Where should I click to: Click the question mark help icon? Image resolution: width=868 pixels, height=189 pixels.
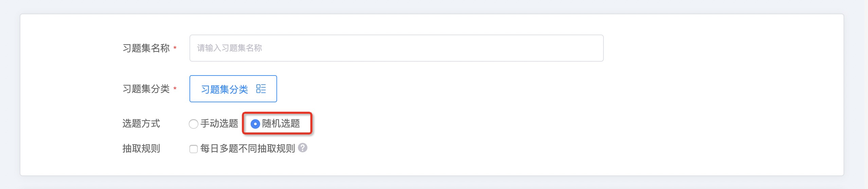click(303, 148)
